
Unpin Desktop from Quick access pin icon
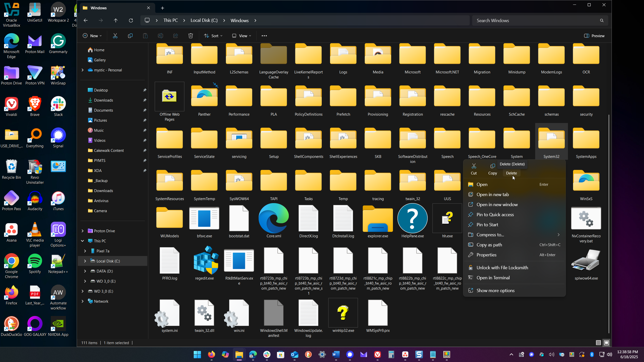[x=145, y=90]
